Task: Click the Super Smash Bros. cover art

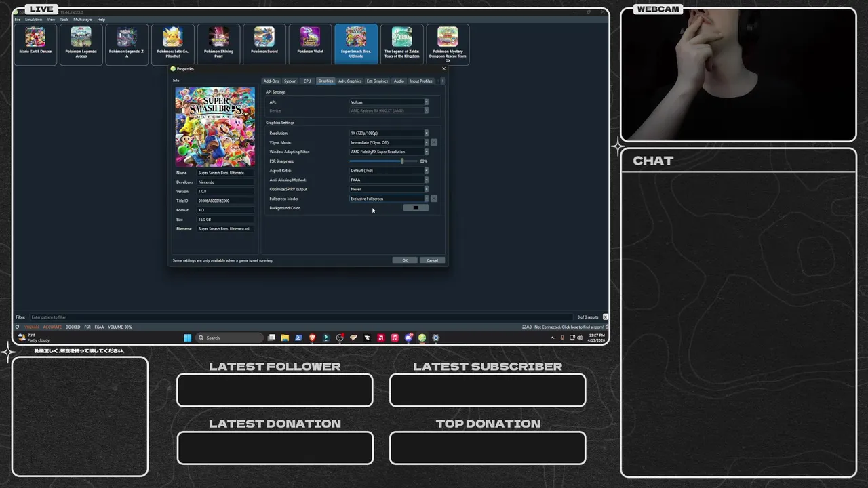Action: point(215,127)
